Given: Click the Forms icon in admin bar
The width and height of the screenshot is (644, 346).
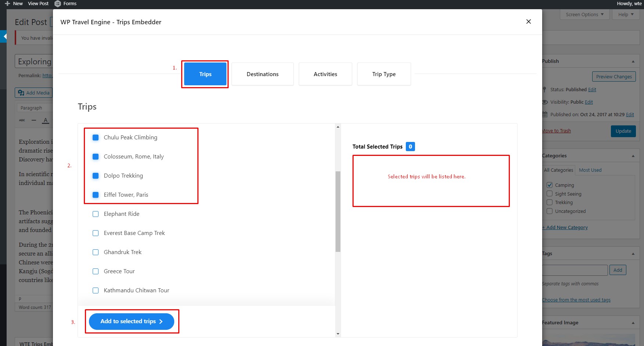Looking at the screenshot, I should pos(58,4).
